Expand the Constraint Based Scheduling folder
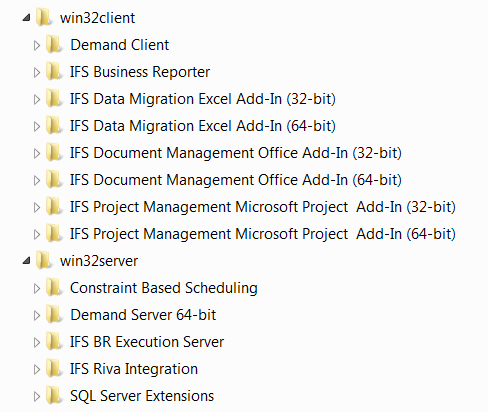 [37, 288]
